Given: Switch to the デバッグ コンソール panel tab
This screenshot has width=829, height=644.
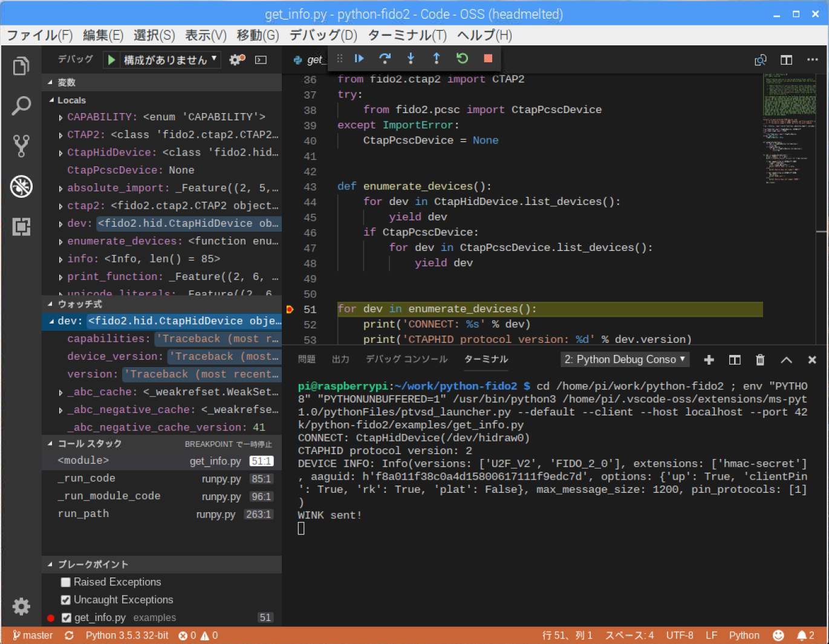Looking at the screenshot, I should (406, 359).
